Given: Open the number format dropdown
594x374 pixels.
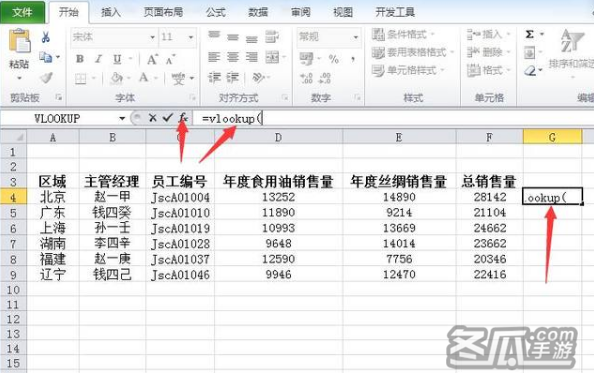Looking at the screenshot, I should coord(356,37).
